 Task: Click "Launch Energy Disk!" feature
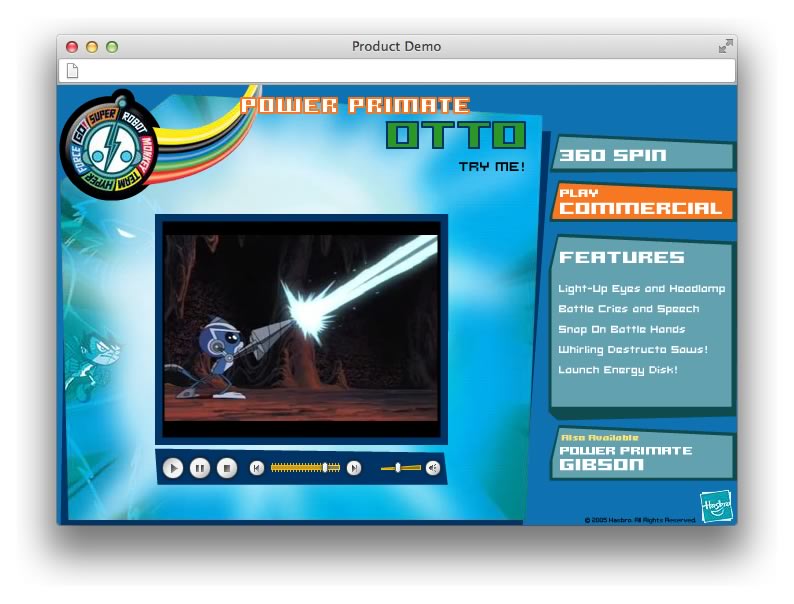point(618,370)
